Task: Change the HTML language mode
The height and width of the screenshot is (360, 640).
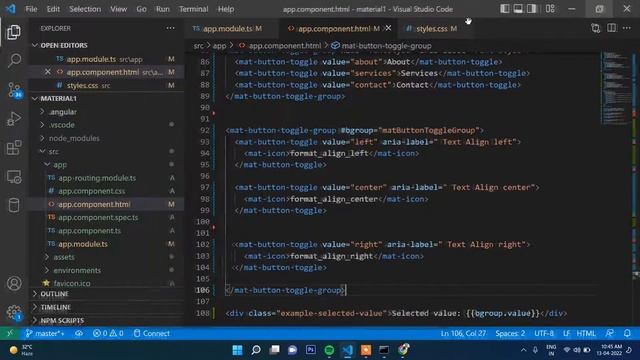Action: tap(586, 333)
